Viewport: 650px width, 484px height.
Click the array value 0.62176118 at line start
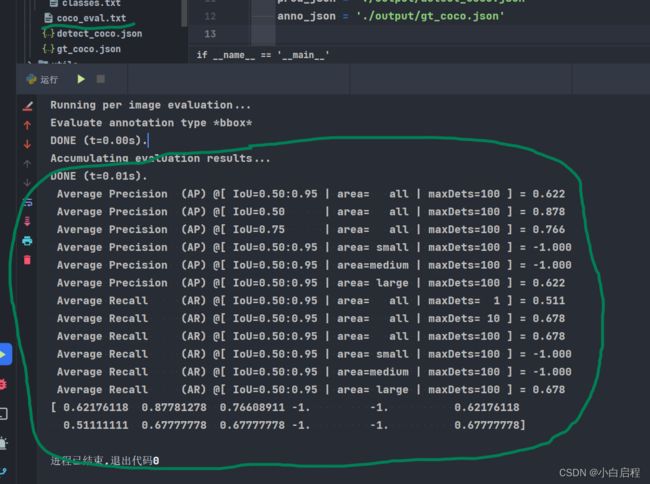tap(96, 407)
